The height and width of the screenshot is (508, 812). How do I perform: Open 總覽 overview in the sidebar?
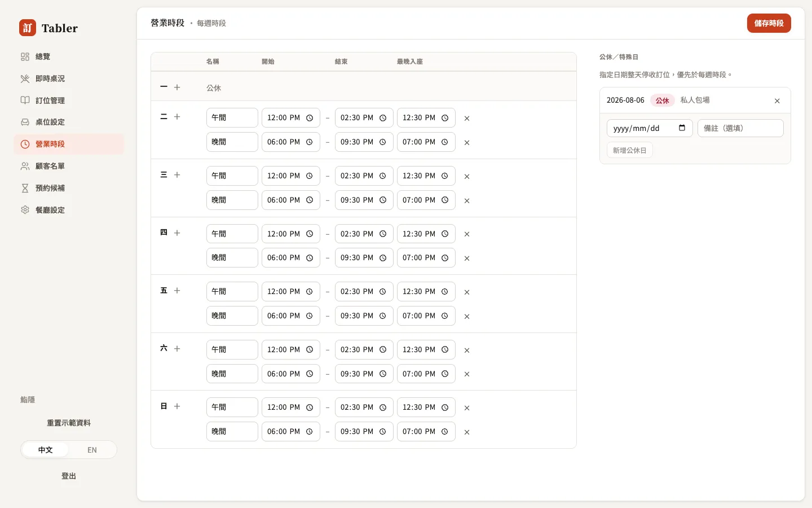[69, 56]
